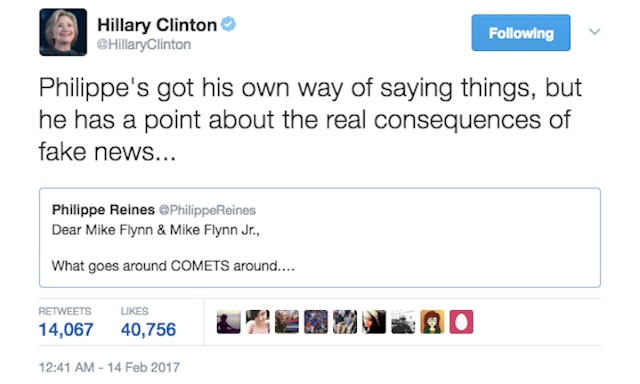This screenshot has height=384, width=640.
Task: Open the black-and-white ship avatar
Action: pos(403,322)
